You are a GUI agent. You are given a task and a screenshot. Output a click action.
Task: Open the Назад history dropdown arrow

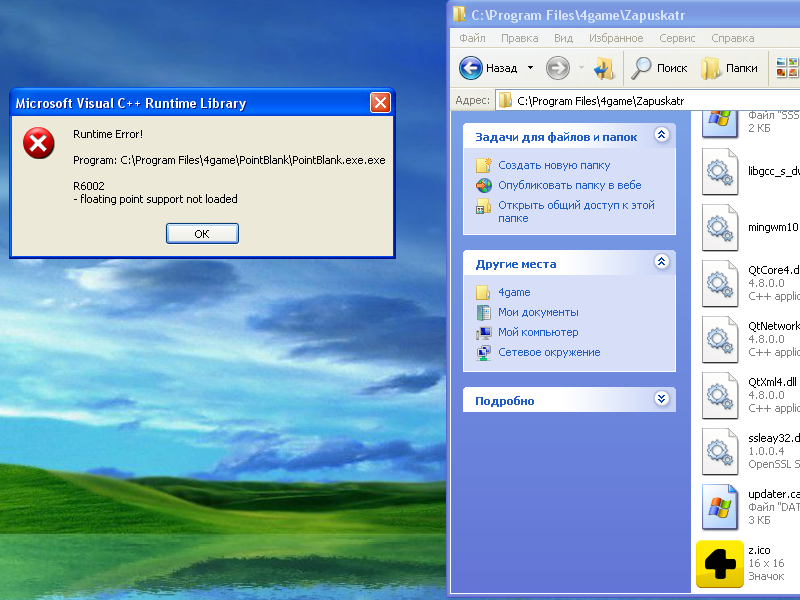tap(531, 68)
